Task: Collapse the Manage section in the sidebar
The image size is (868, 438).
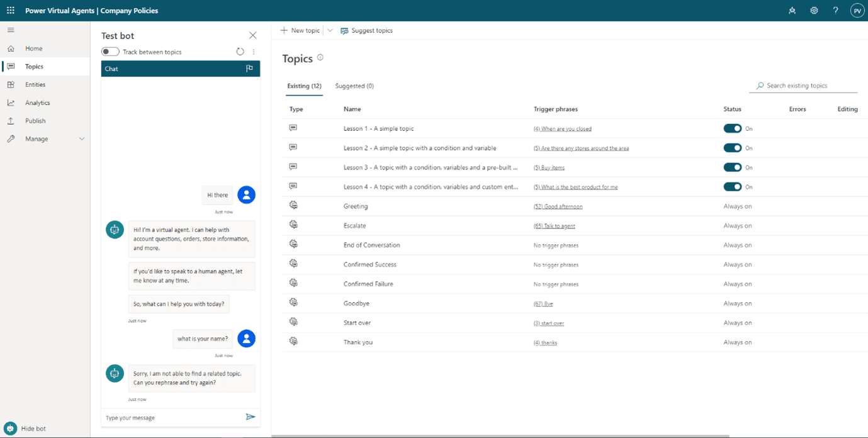Action: pyautogui.click(x=82, y=138)
